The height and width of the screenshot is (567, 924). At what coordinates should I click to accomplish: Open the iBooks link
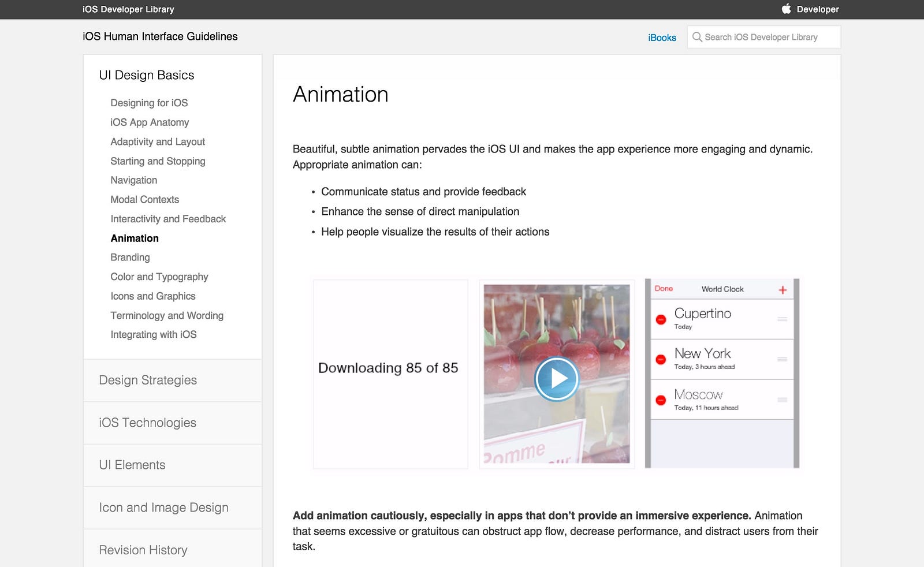point(662,38)
